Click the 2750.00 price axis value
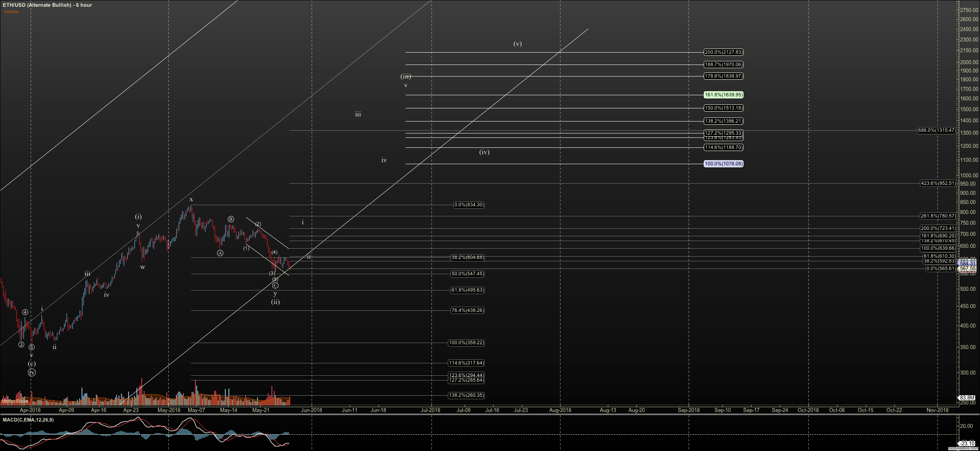The width and height of the screenshot is (980, 451). click(x=968, y=10)
